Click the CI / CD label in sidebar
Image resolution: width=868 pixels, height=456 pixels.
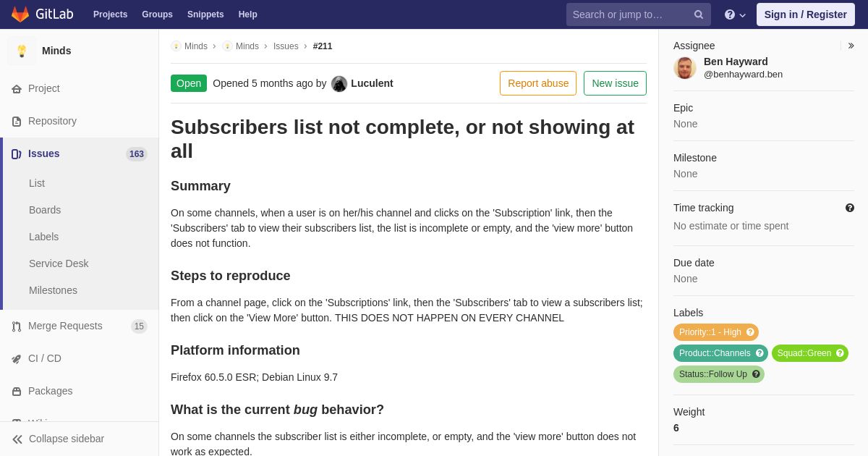(x=45, y=358)
